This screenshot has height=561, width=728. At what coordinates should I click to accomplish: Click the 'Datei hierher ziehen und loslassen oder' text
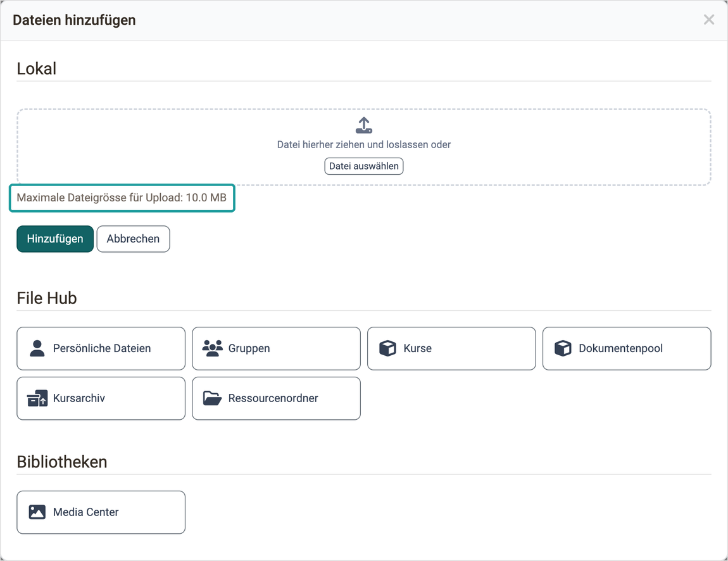[364, 144]
